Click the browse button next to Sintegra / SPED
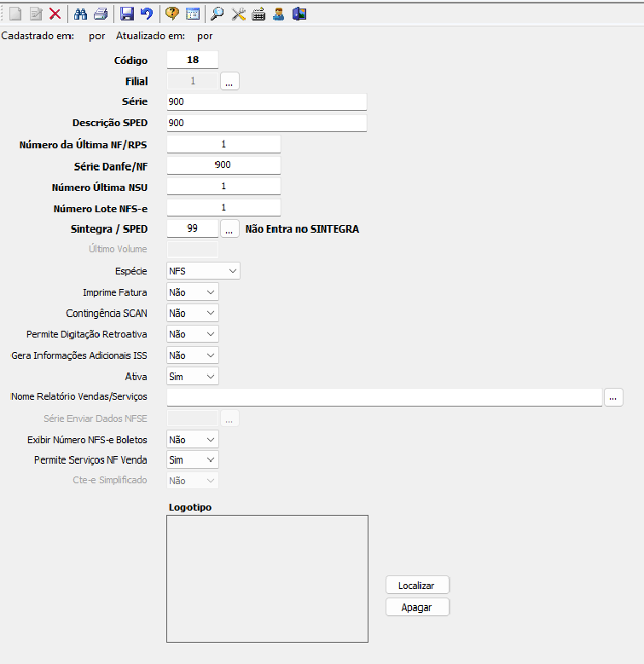Screen dimensions: 644x664 tap(229, 229)
